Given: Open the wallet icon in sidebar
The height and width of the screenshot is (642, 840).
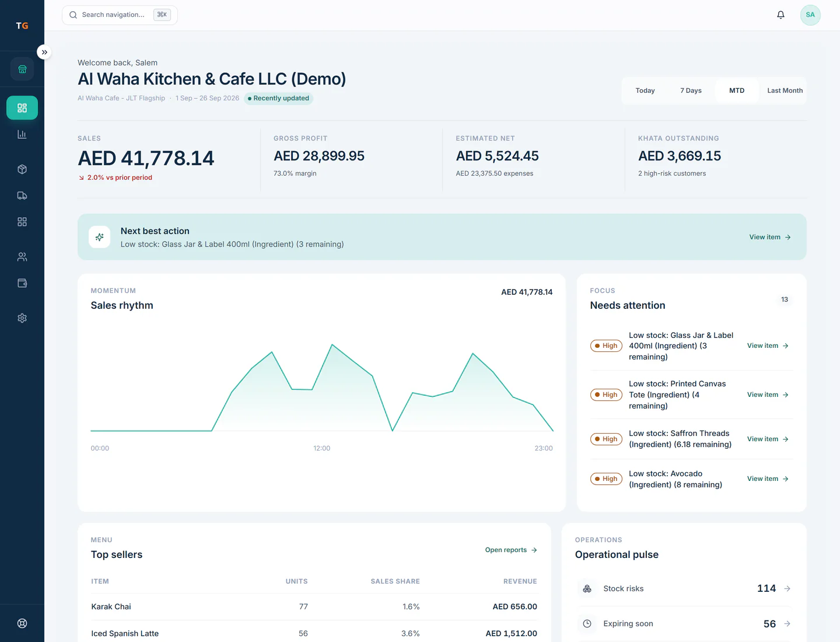Looking at the screenshot, I should (x=22, y=283).
